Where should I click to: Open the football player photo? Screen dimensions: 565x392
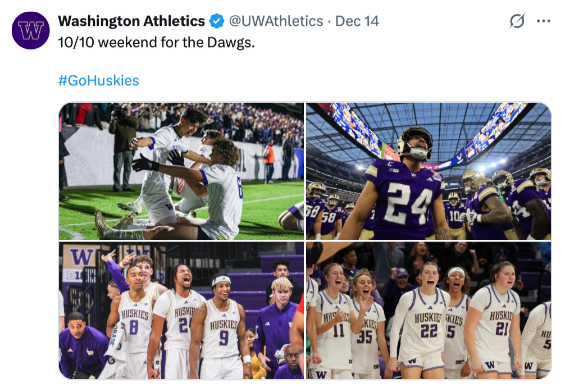(429, 171)
